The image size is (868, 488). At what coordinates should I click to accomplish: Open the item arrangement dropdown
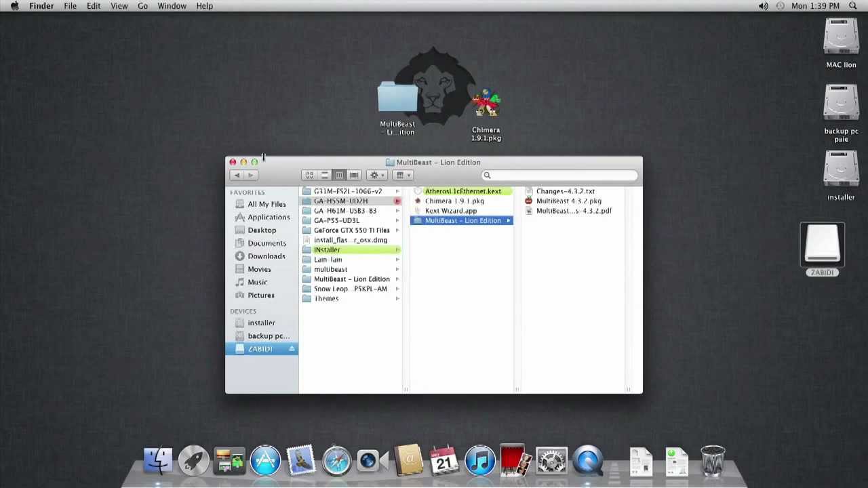click(x=403, y=175)
